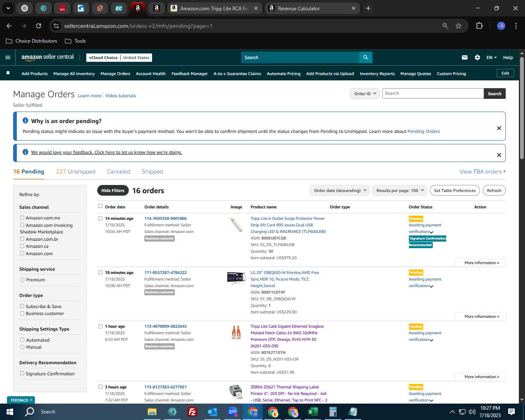525x420 pixels.
Task: Switch to the Revenue Calculator browser tab
Action: click(312, 8)
